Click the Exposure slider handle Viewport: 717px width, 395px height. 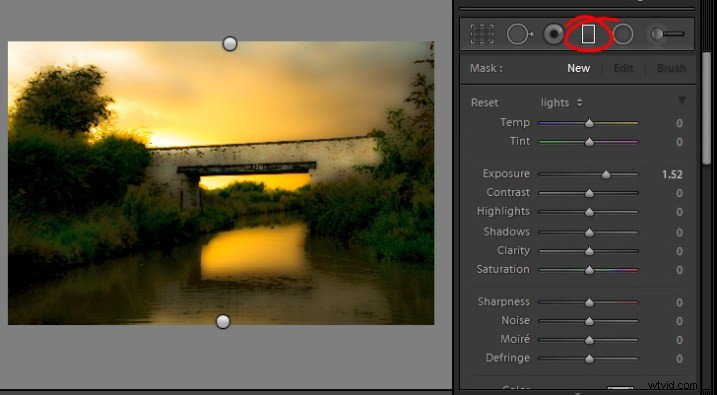tap(606, 174)
